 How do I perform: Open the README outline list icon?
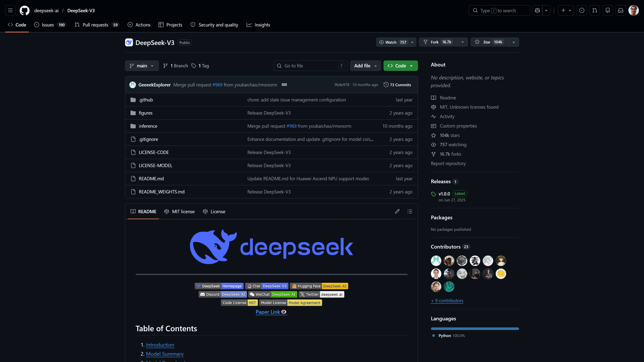coord(410,212)
